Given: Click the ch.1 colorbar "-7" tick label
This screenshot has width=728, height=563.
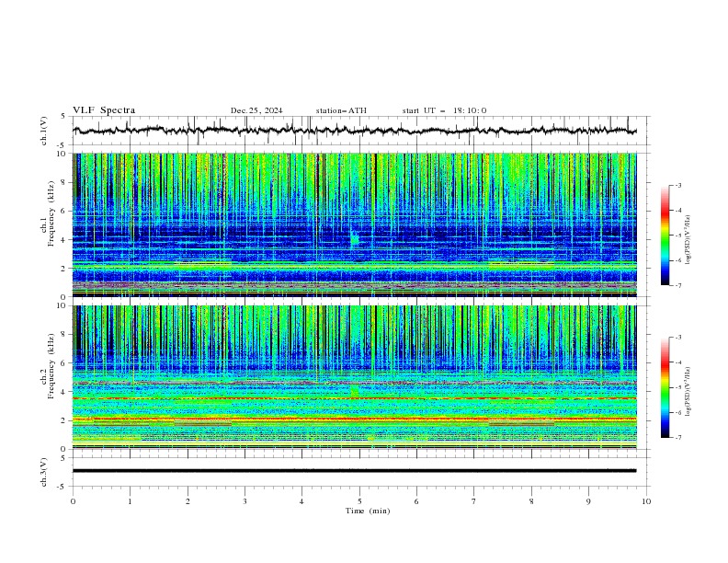Looking at the screenshot, I should [x=677, y=285].
